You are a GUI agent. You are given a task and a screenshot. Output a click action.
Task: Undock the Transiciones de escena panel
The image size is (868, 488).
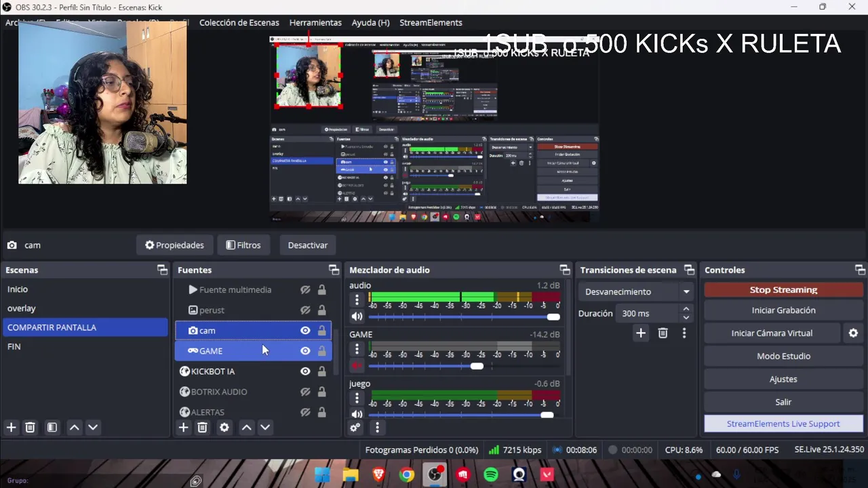(x=689, y=270)
